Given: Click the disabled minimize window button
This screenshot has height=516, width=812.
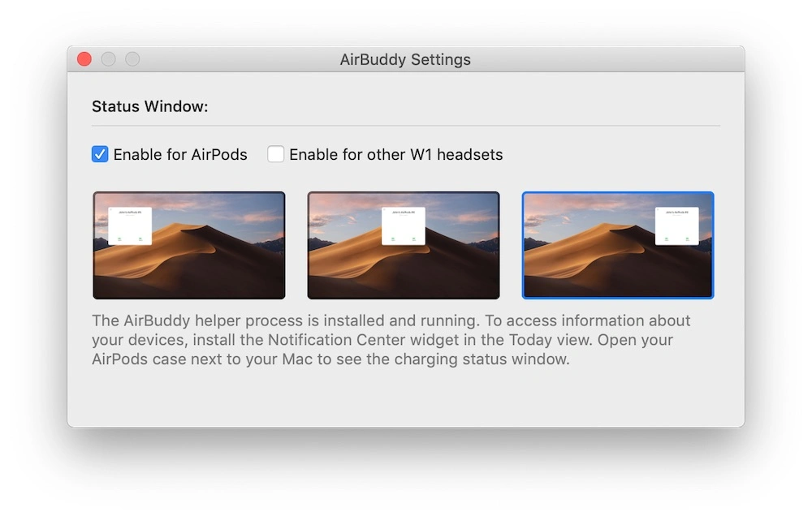Looking at the screenshot, I should coord(108,59).
